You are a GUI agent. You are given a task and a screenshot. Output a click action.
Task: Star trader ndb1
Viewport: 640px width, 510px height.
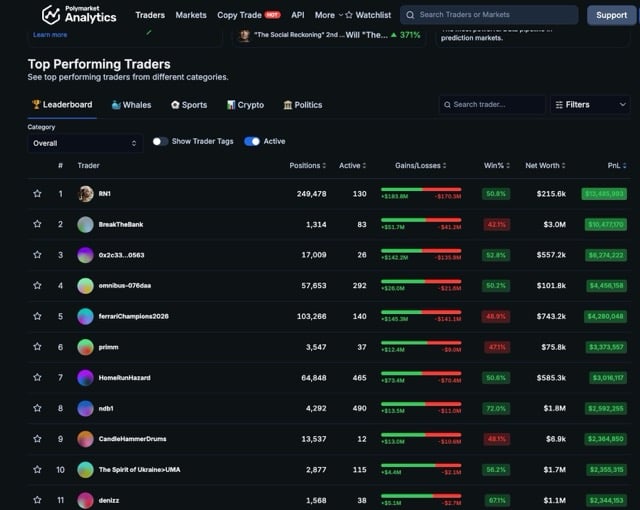[x=37, y=408]
